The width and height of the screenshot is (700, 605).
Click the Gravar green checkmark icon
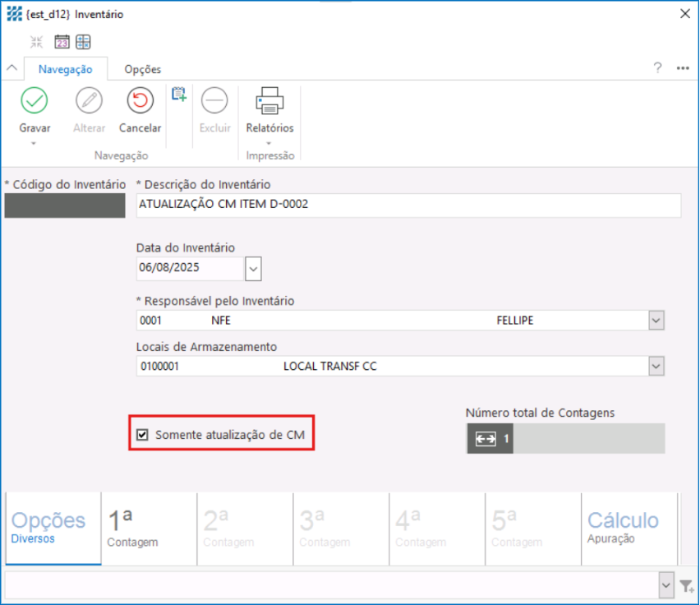pyautogui.click(x=35, y=100)
